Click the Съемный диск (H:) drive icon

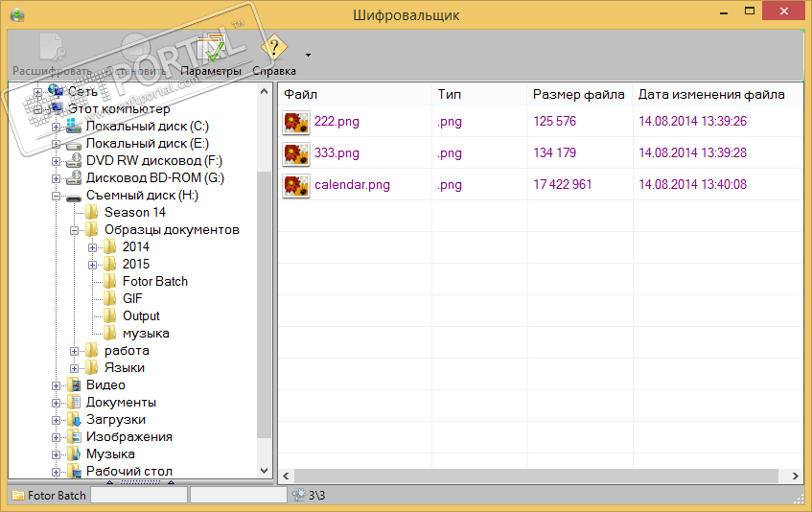point(74,197)
